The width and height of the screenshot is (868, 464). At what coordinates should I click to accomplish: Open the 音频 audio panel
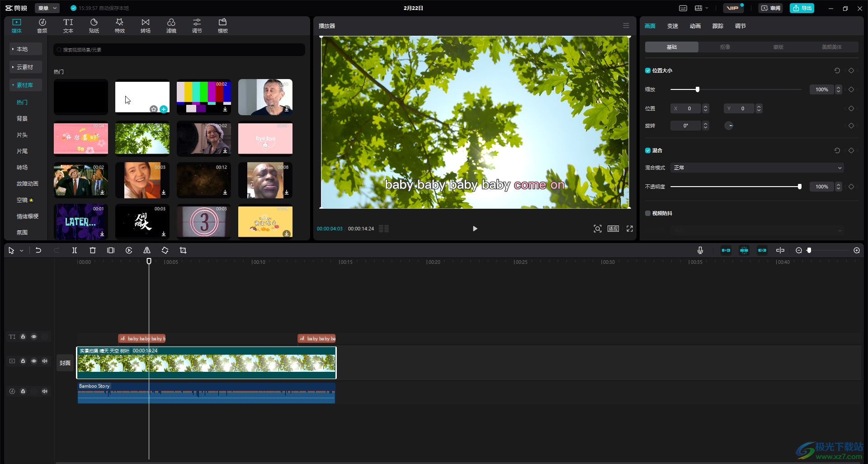[42, 26]
